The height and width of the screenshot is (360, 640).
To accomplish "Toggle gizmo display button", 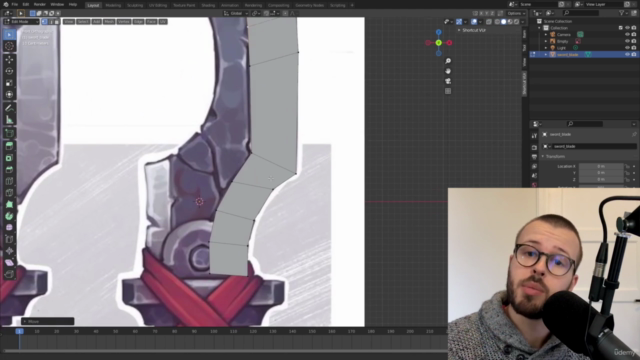I will click(459, 22).
